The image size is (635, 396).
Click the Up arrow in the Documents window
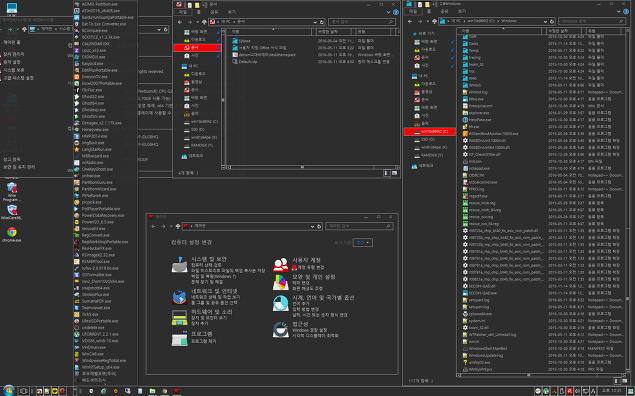[x=204, y=22]
